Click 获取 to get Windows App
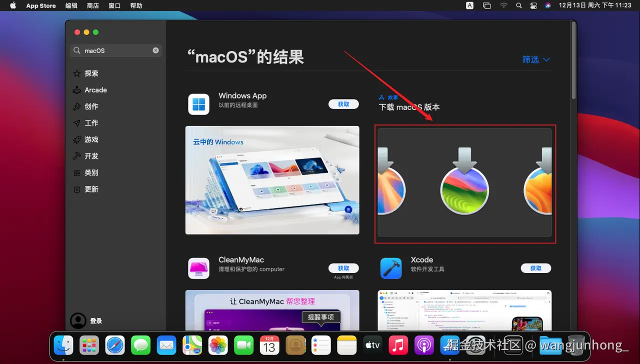The height and width of the screenshot is (364, 640). tap(343, 104)
